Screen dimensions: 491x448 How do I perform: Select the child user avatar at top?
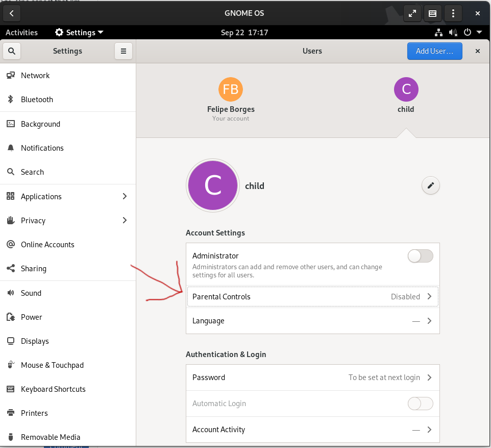point(406,89)
